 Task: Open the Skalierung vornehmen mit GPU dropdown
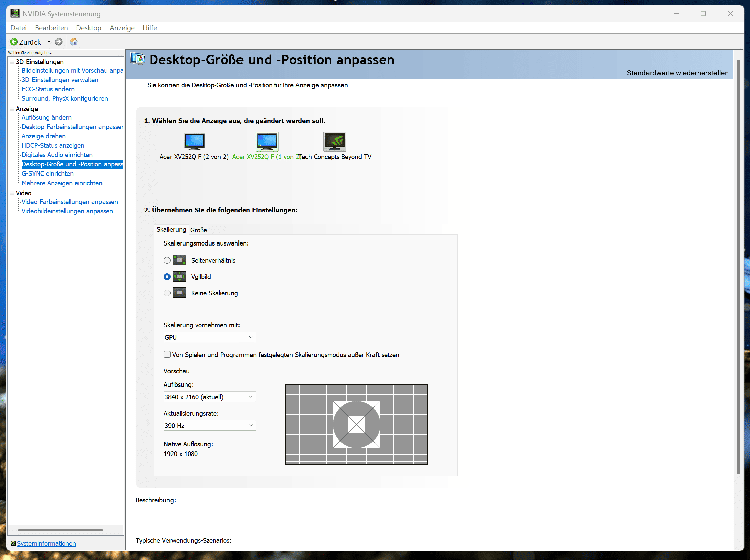coord(210,337)
